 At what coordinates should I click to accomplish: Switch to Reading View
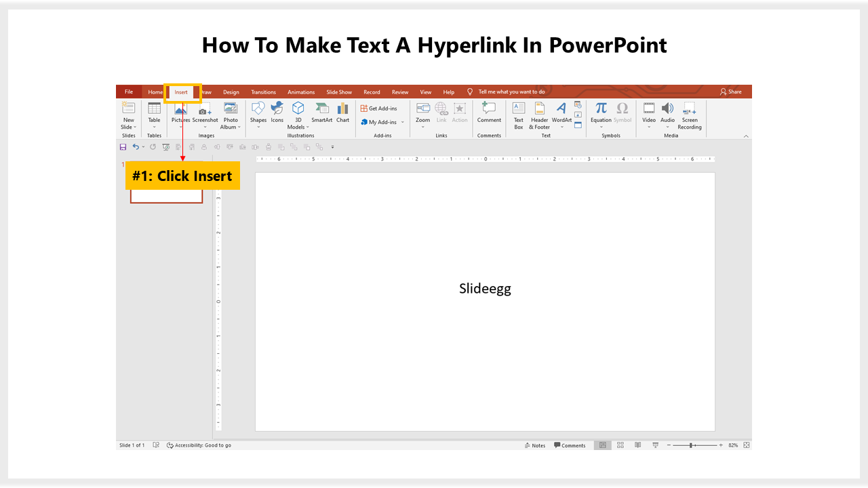638,445
